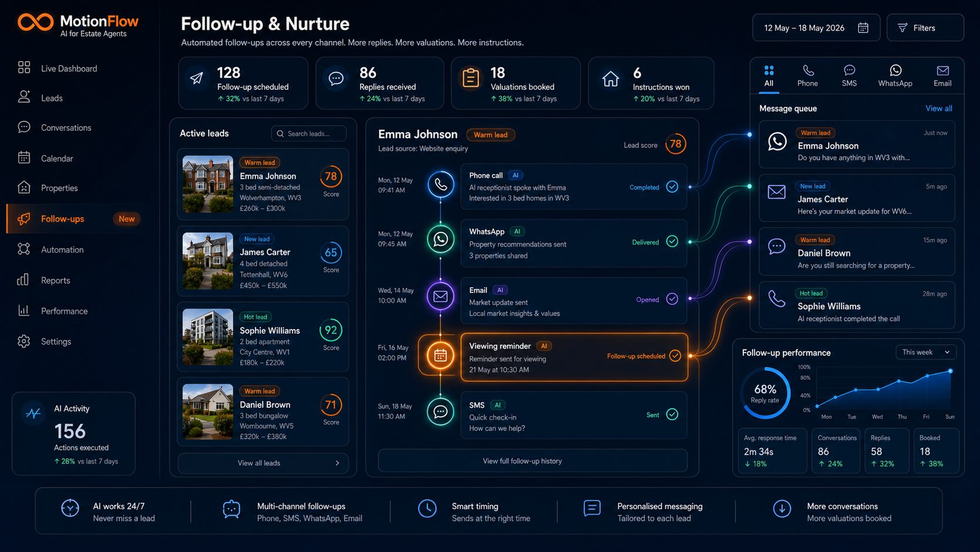Click the Instructions won house icon
980x552 pixels.
(610, 78)
